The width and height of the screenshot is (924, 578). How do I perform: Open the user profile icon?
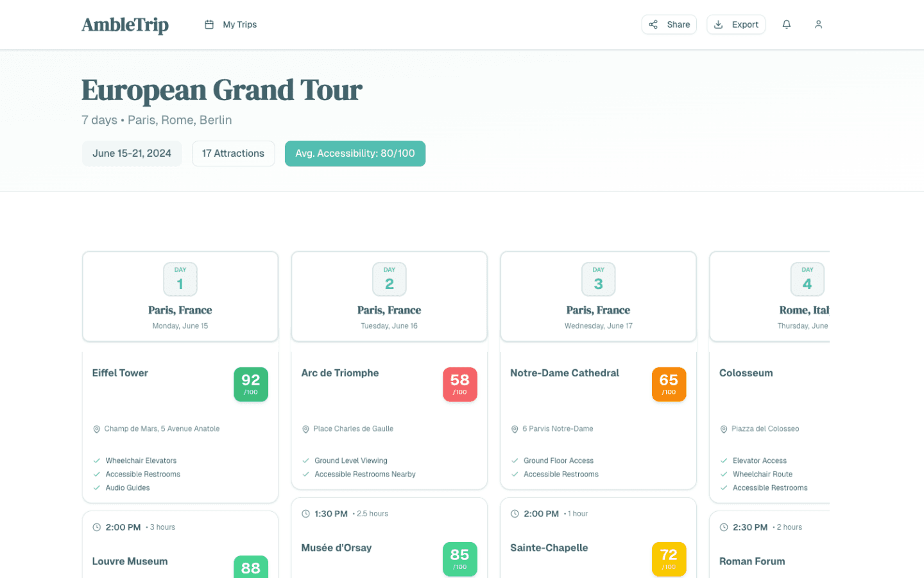(819, 24)
